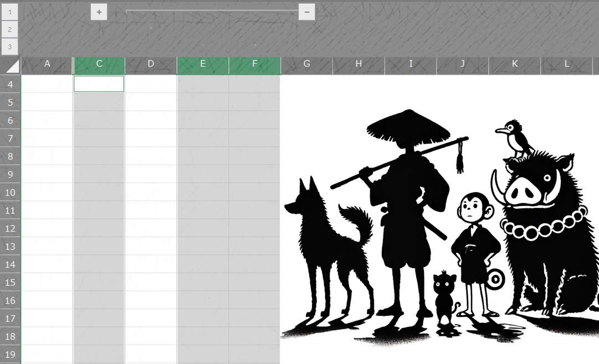Select column K header
599x364 pixels.
click(515, 64)
